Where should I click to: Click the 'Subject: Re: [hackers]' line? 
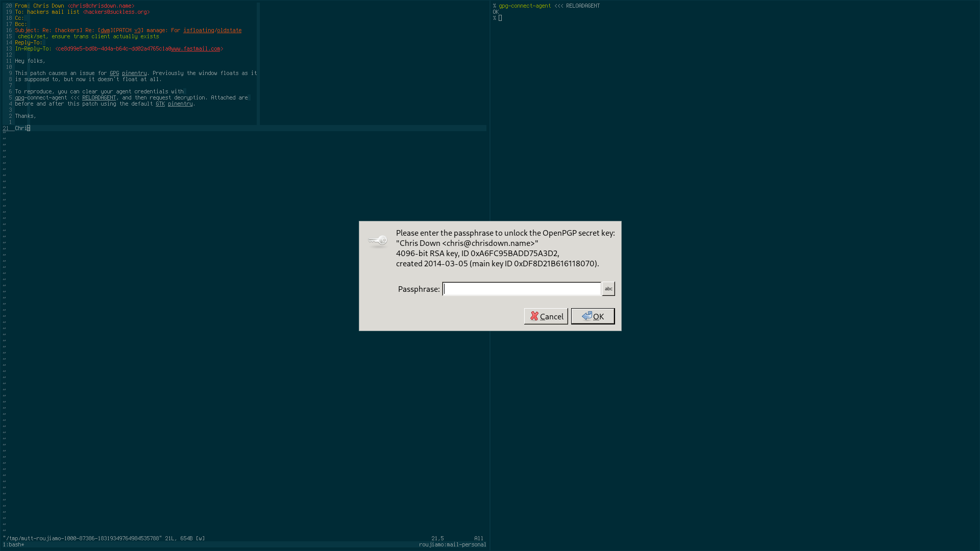click(128, 31)
